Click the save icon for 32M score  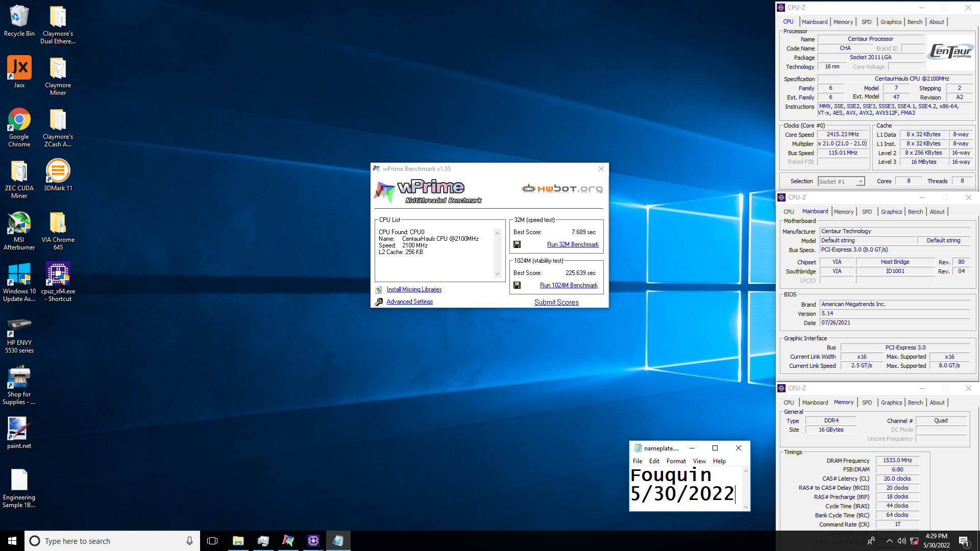(517, 244)
